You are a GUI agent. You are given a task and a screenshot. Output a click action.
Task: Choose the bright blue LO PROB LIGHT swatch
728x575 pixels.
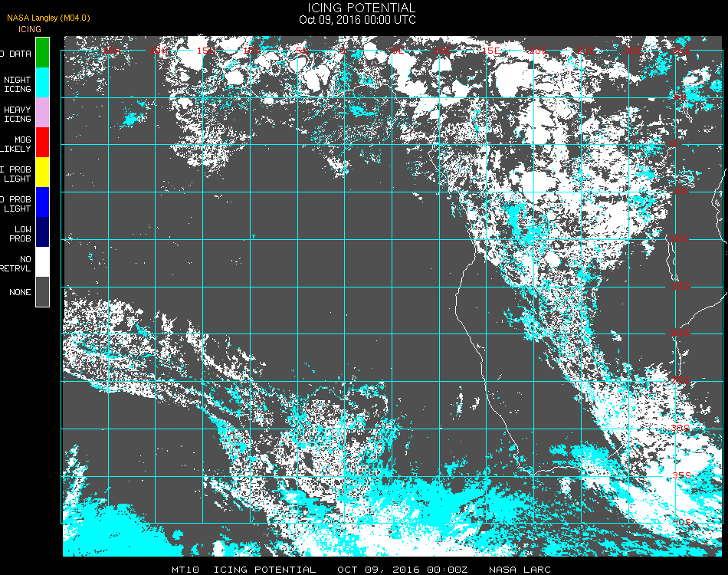[x=42, y=202]
